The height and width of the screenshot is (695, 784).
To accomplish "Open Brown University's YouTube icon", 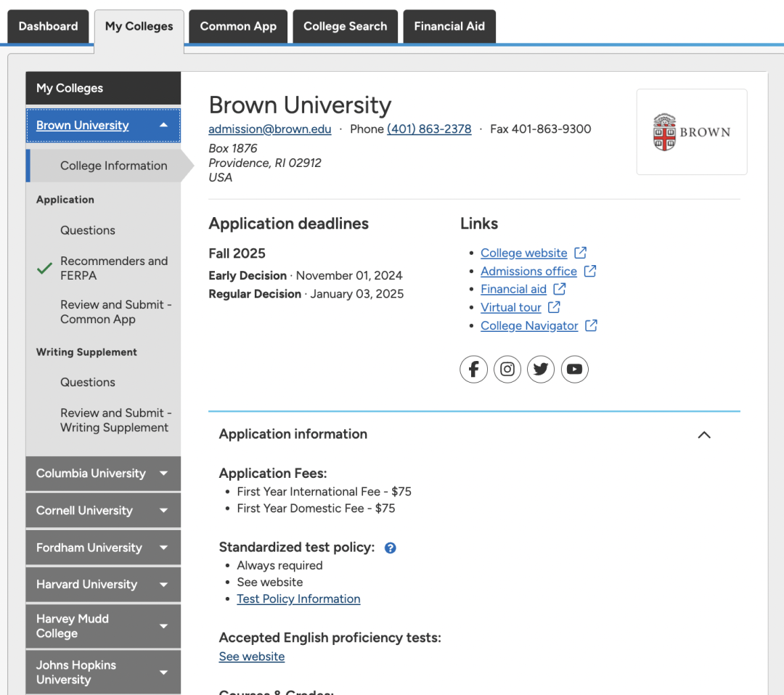I will click(574, 370).
